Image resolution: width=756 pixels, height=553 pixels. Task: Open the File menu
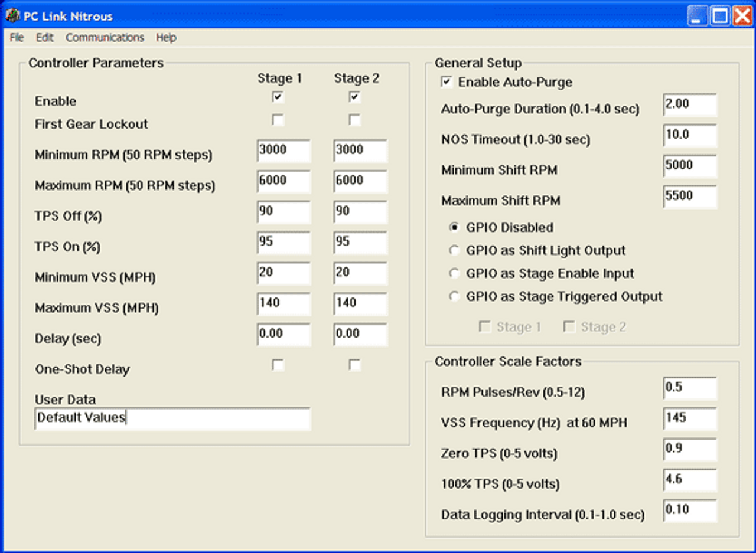pyautogui.click(x=17, y=38)
